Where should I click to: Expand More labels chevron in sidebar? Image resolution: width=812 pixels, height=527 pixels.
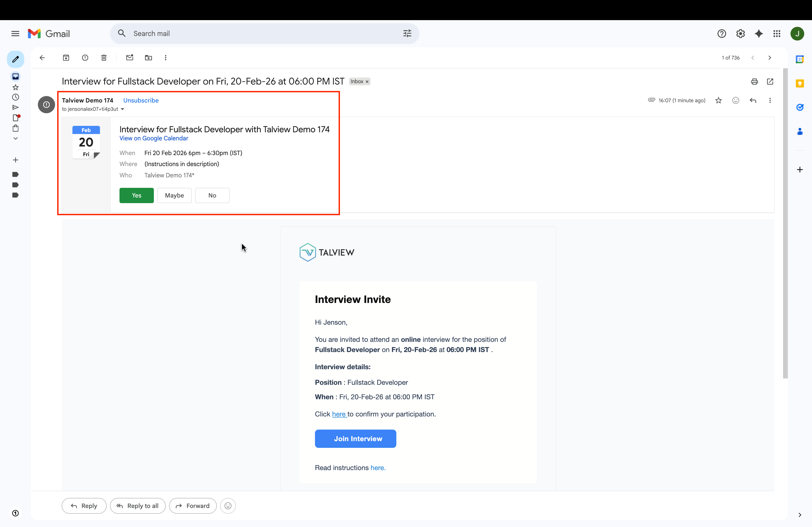pyautogui.click(x=15, y=138)
